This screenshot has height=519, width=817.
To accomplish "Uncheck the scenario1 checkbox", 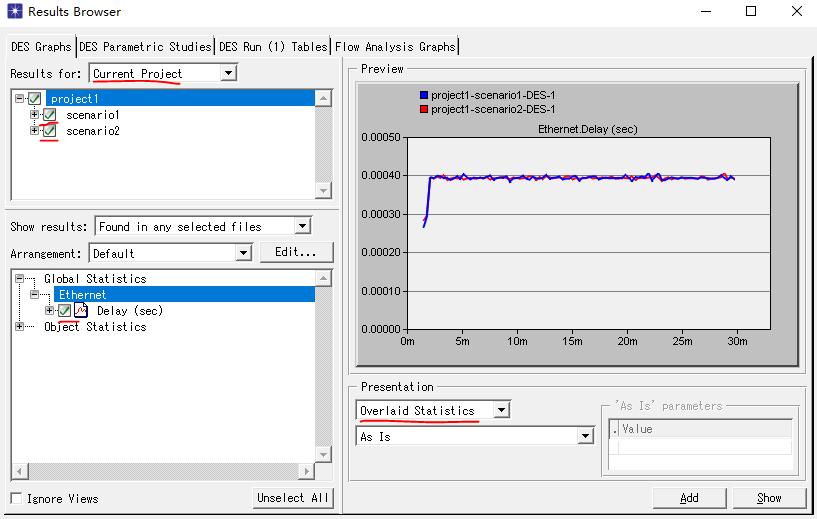I will tap(49, 115).
